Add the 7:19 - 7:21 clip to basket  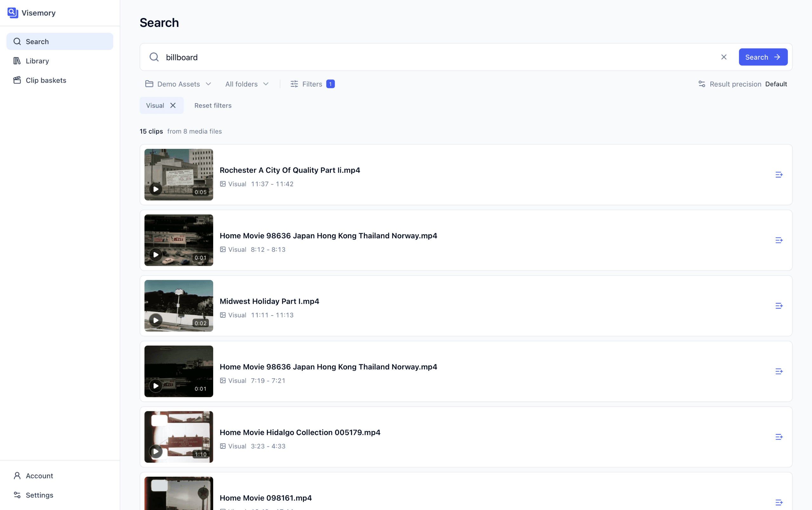coord(779,371)
